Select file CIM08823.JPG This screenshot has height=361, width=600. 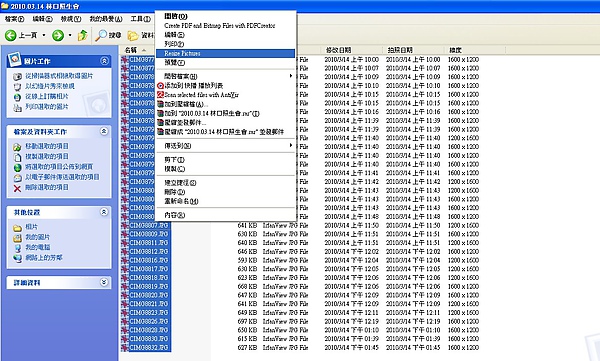pos(149,313)
